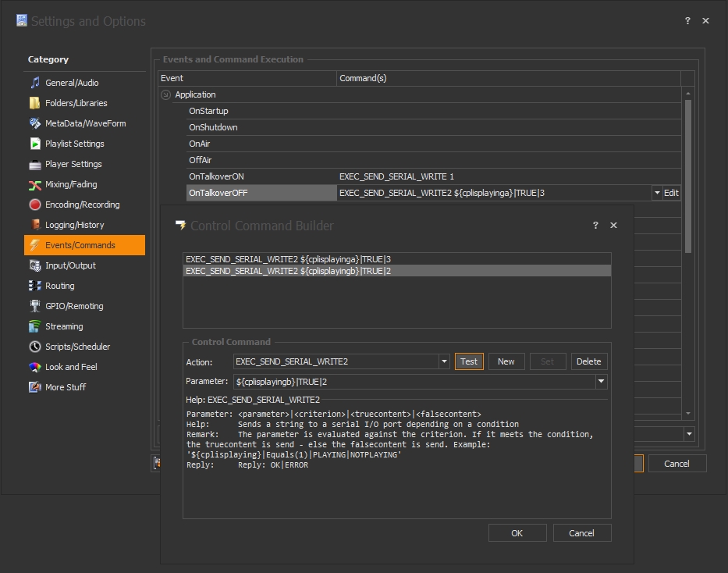Open the MetaData/WaveForm category icon
Screen dimensions: 728x573
click(x=34, y=123)
